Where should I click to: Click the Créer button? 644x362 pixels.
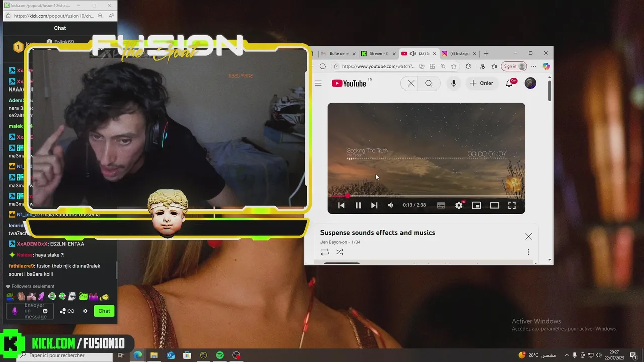(481, 83)
